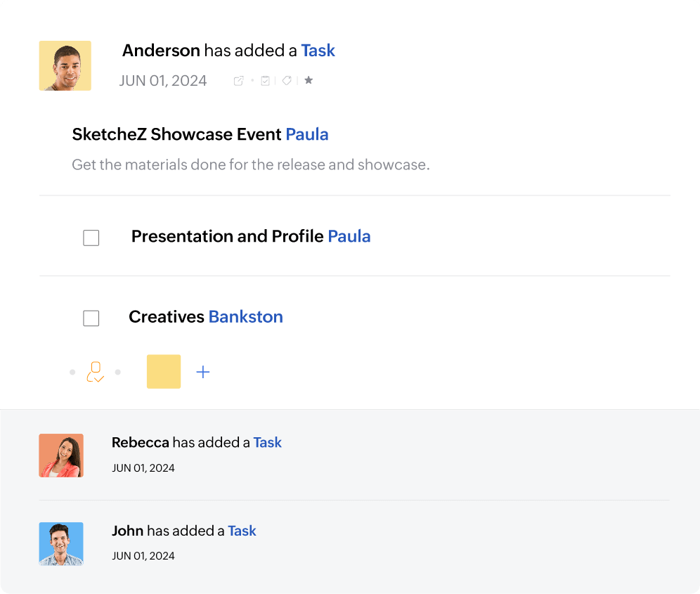Viewport: 700px width, 594px height.
Task: Check the Presentation and Profile subtask
Action: pos(91,238)
